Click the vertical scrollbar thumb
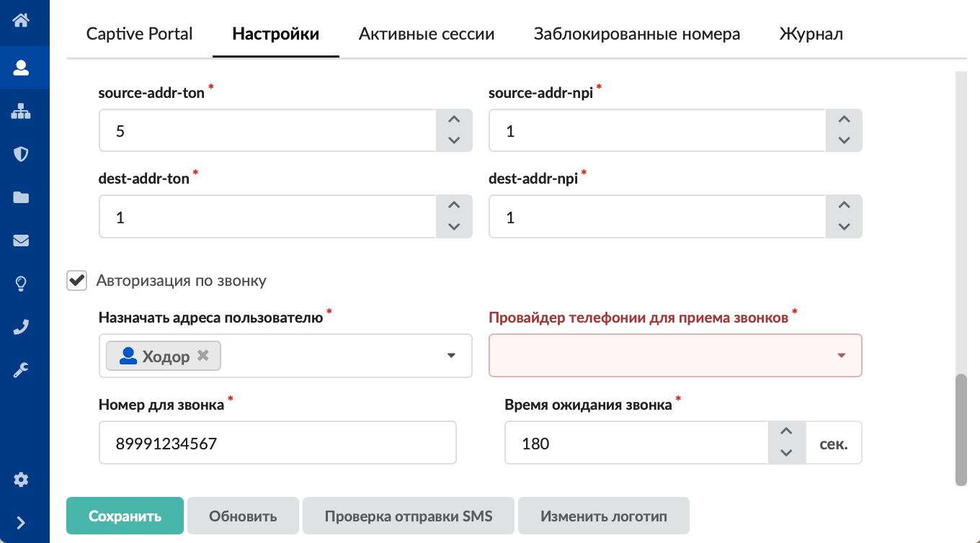Viewport: 980px width, 543px height. pos(961,429)
